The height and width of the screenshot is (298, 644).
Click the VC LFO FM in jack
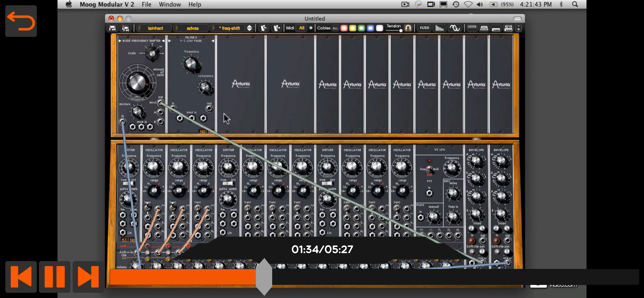[429, 193]
